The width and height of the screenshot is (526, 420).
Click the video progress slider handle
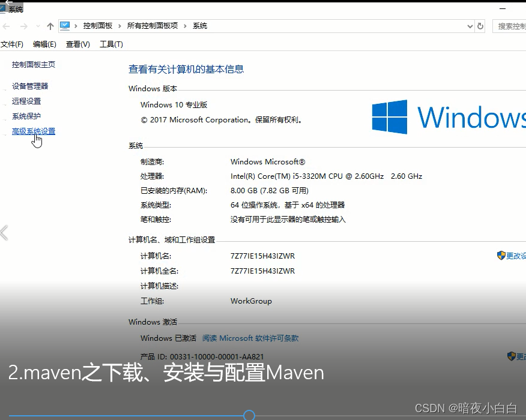click(249, 415)
